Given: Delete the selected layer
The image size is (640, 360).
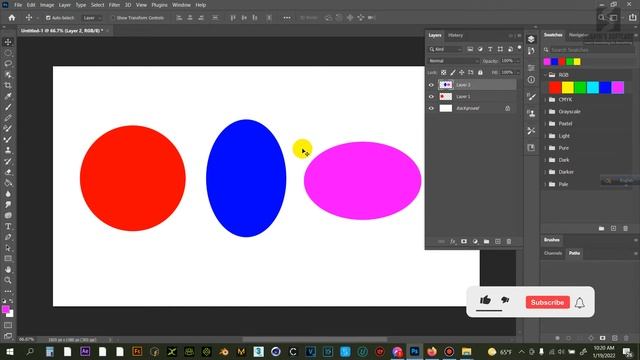Looking at the screenshot, I should [x=509, y=242].
